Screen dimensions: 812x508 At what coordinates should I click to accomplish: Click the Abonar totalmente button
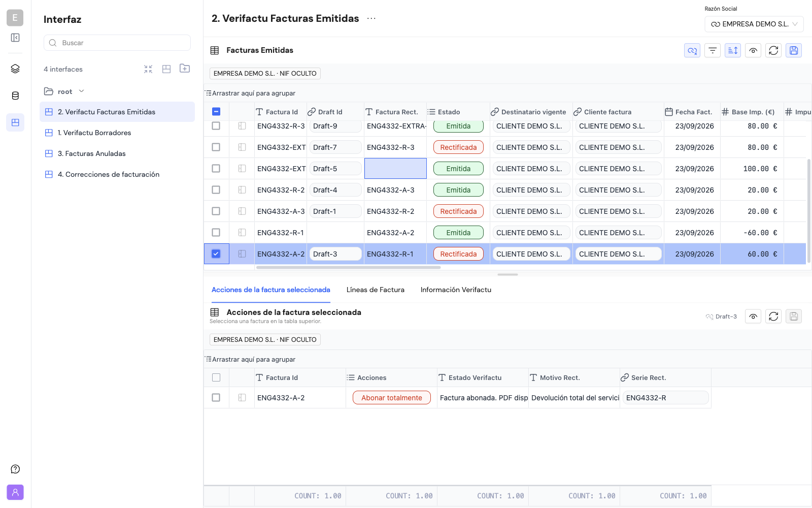[392, 398]
